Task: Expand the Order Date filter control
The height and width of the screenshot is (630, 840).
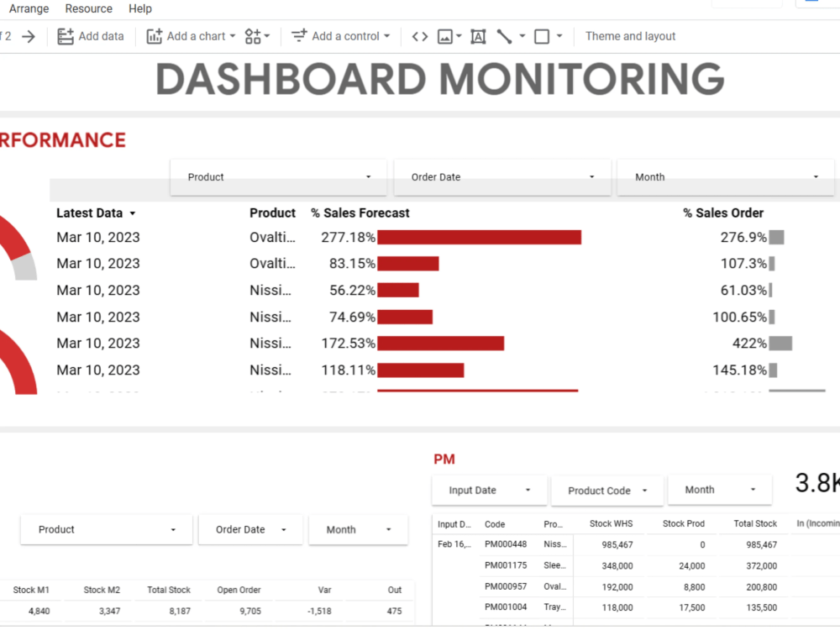Action: (x=501, y=177)
